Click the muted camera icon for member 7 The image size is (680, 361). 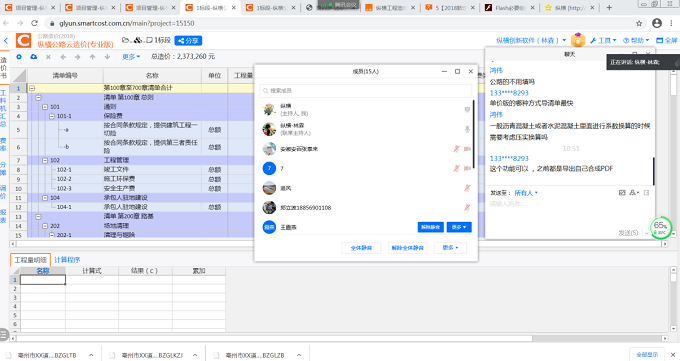pyautogui.click(x=467, y=168)
